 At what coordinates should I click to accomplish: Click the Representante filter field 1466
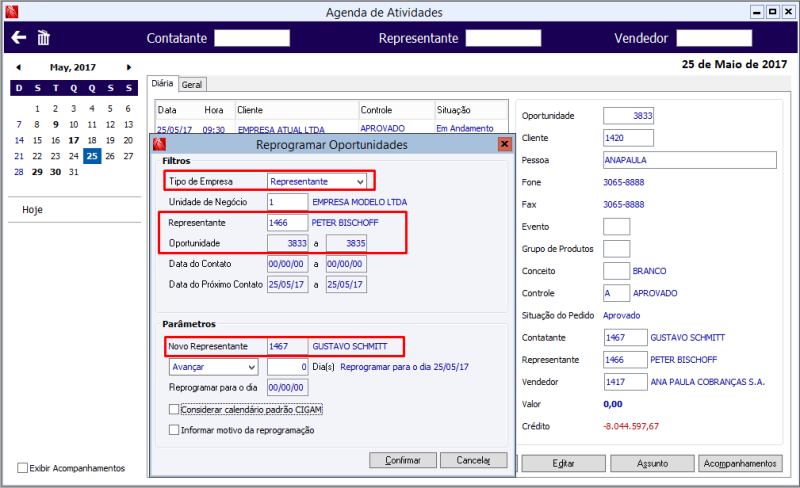tap(288, 223)
